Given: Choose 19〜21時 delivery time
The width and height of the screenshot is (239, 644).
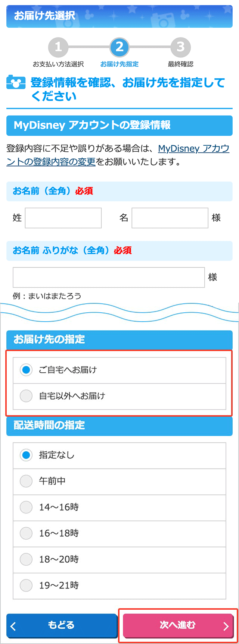Looking at the screenshot, I should tap(119, 586).
